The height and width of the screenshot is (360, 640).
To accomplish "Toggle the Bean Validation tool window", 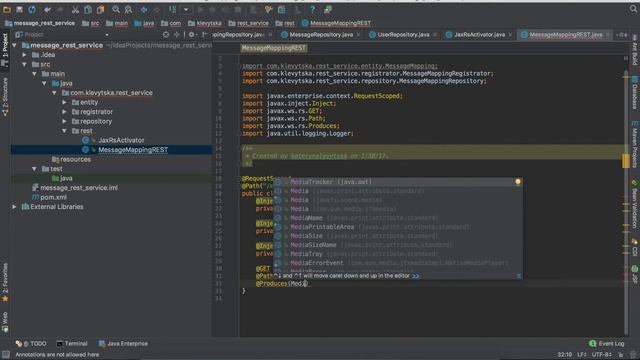I will click(635, 204).
